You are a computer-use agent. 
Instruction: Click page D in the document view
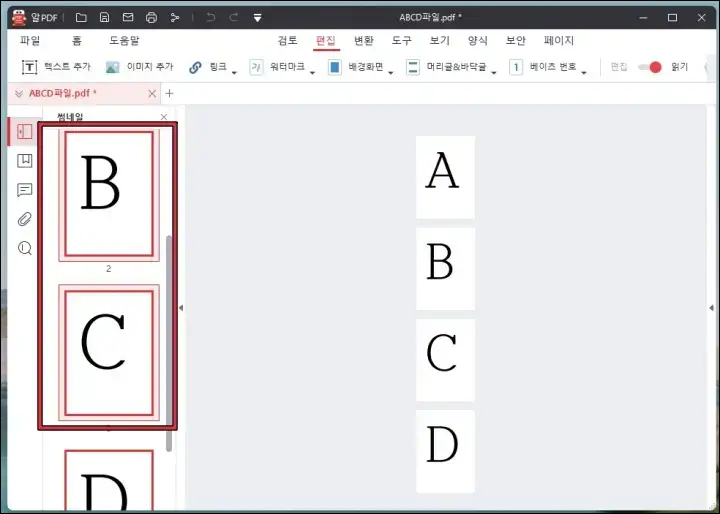tap(445, 452)
